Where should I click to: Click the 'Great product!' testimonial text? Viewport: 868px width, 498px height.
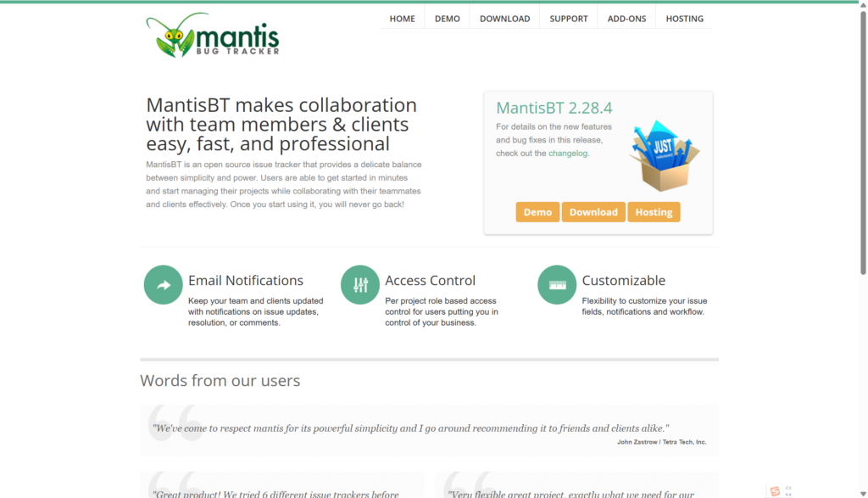pyautogui.click(x=275, y=494)
